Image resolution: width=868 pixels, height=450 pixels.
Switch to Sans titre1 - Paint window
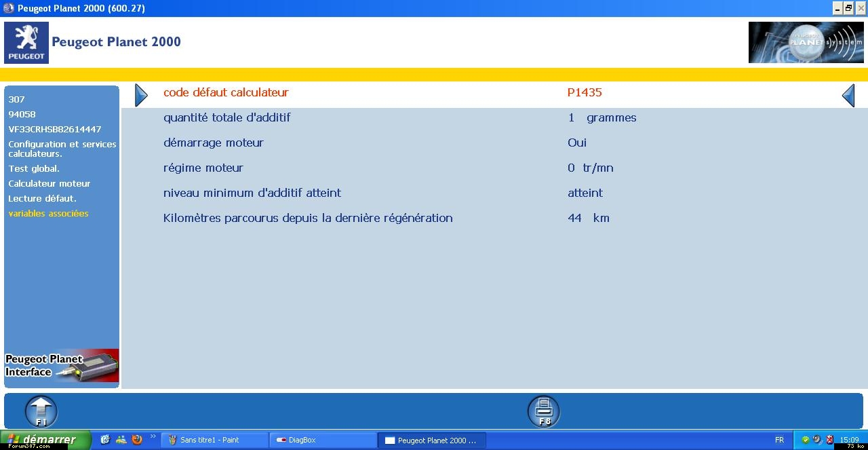pyautogui.click(x=214, y=440)
